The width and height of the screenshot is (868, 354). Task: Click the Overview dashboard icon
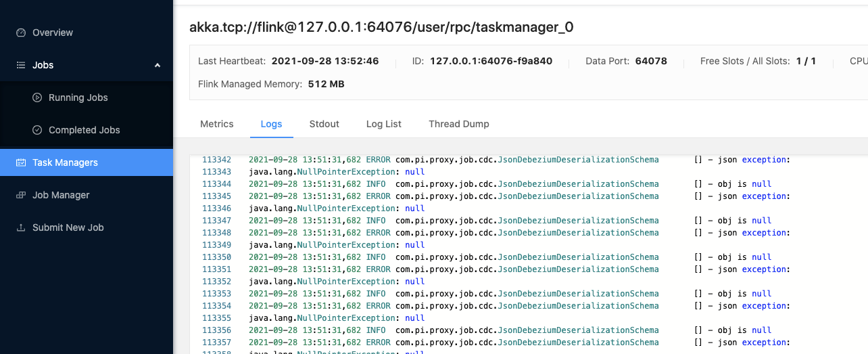(x=21, y=32)
